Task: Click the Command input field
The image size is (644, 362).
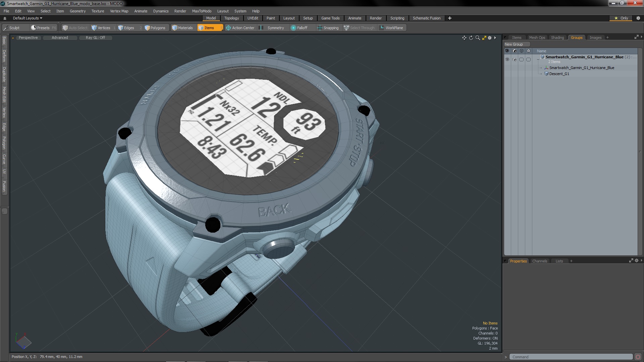Action: point(571,357)
